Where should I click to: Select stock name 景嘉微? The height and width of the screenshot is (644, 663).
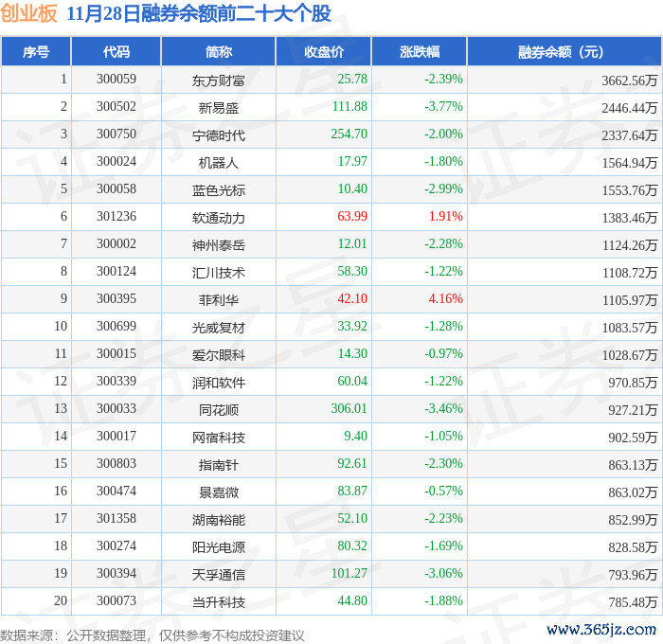(x=219, y=492)
